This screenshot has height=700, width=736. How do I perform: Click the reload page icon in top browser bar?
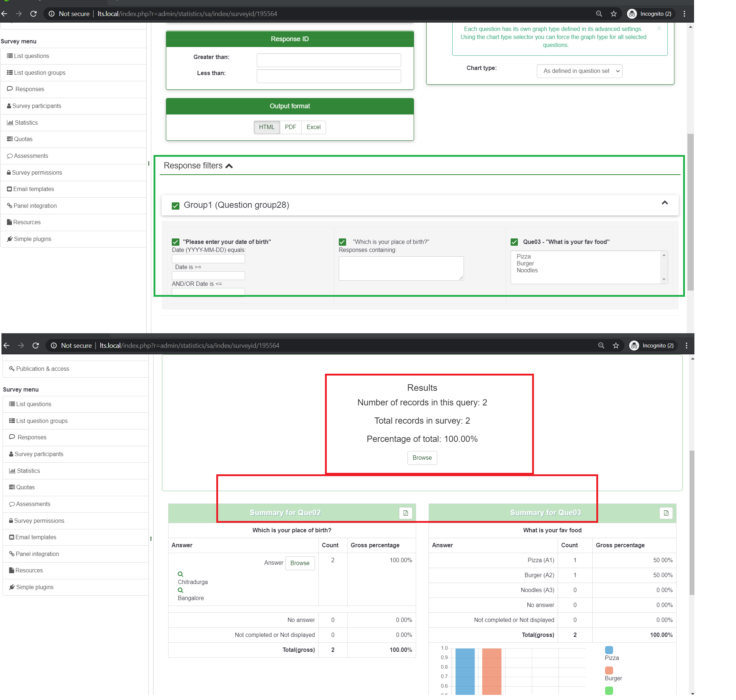pos(34,14)
